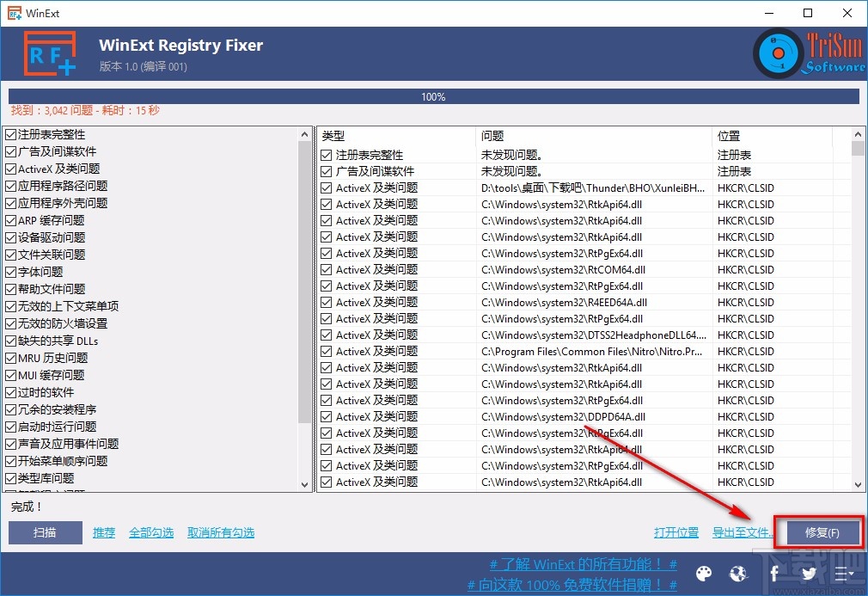Uncheck 注册表完整性 in the left category list
Image resolution: width=868 pixels, height=596 pixels.
(10, 135)
